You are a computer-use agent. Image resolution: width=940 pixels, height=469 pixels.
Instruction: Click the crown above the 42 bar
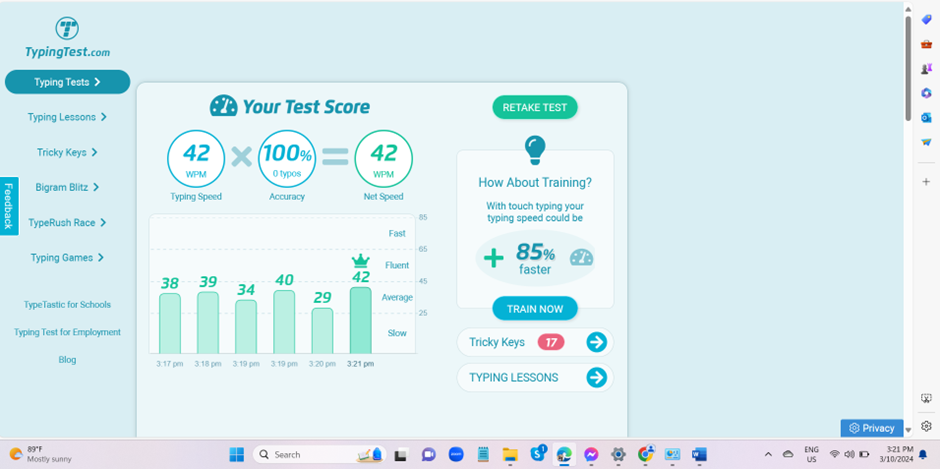point(360,260)
